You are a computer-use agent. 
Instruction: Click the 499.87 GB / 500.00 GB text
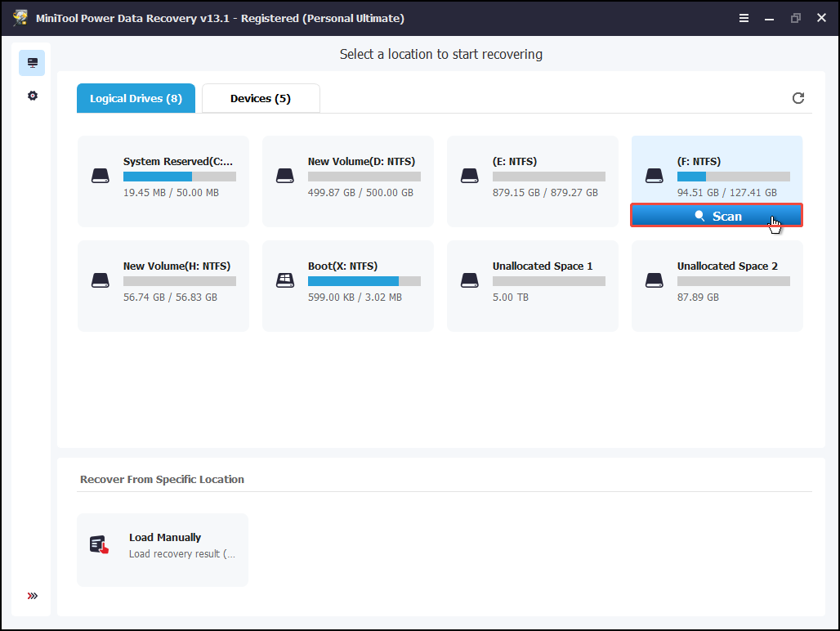coord(360,192)
